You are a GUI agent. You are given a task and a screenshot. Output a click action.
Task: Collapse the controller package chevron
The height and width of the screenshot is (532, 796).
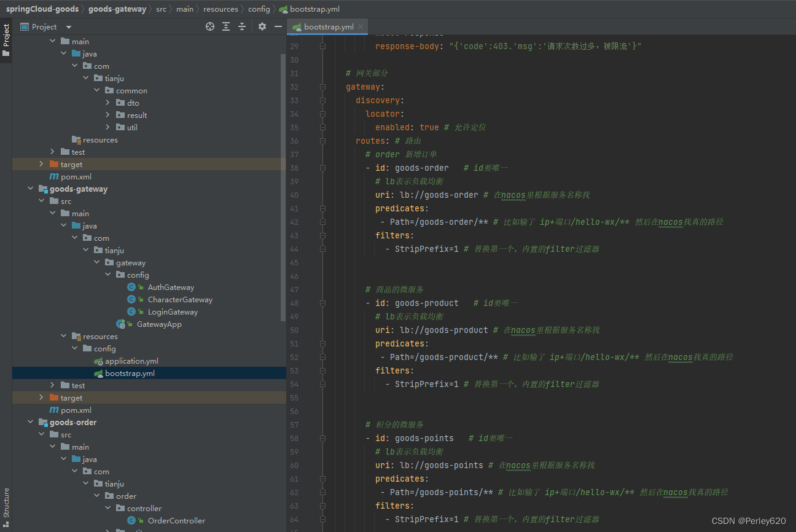pos(107,508)
